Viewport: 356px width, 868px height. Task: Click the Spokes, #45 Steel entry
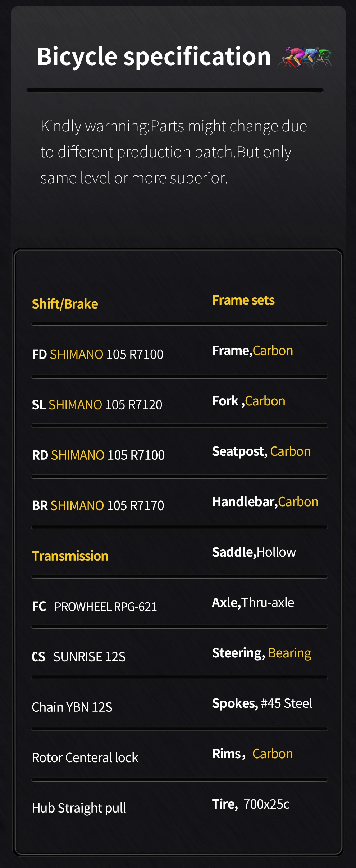(262, 703)
